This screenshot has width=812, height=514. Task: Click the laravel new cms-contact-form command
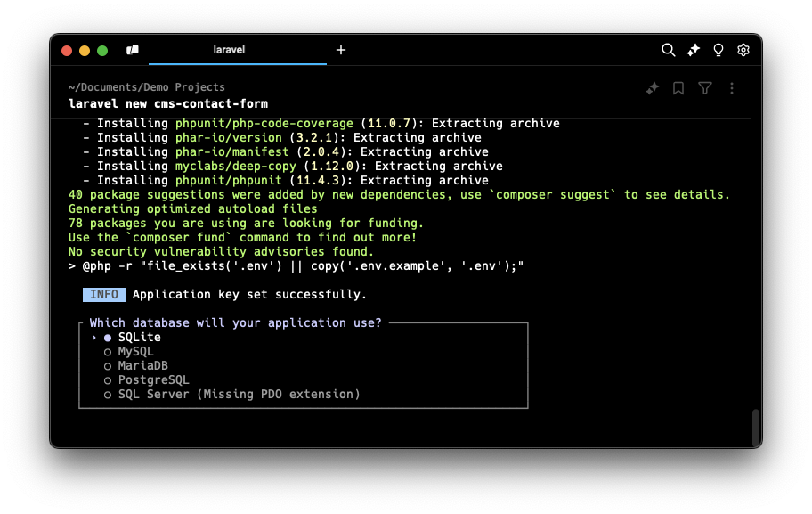[168, 103]
